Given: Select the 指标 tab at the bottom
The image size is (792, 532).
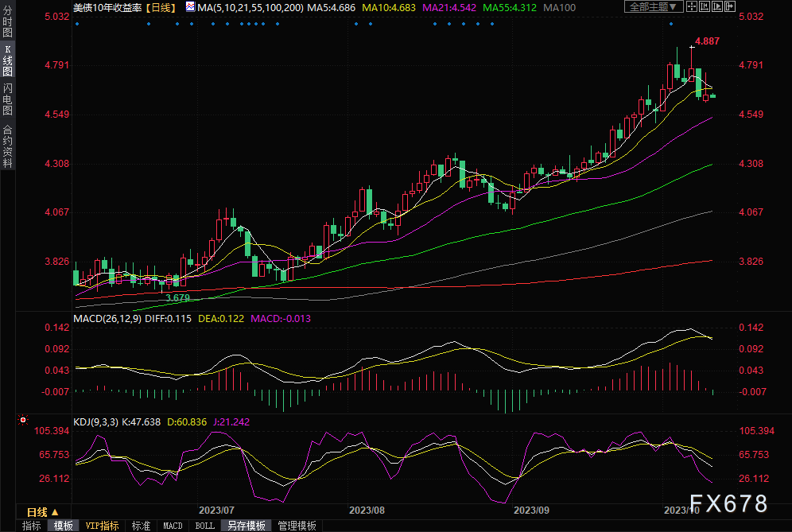Looking at the screenshot, I should [32, 526].
